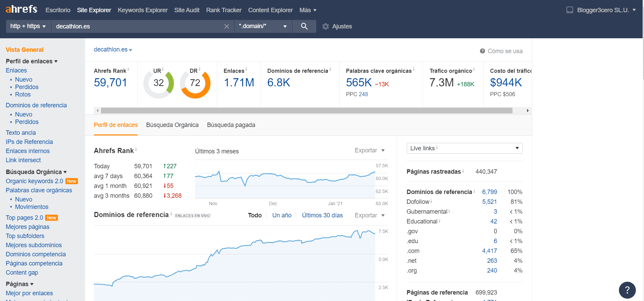Image resolution: width=644 pixels, height=301 pixels.
Task: Click the 565K organic keywords value
Action: click(x=359, y=83)
